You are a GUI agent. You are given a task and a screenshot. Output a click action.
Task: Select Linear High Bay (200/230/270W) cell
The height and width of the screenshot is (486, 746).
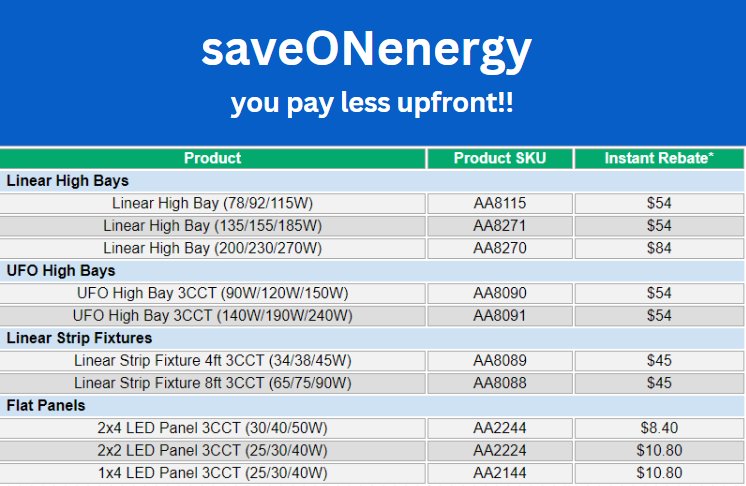[x=213, y=248]
